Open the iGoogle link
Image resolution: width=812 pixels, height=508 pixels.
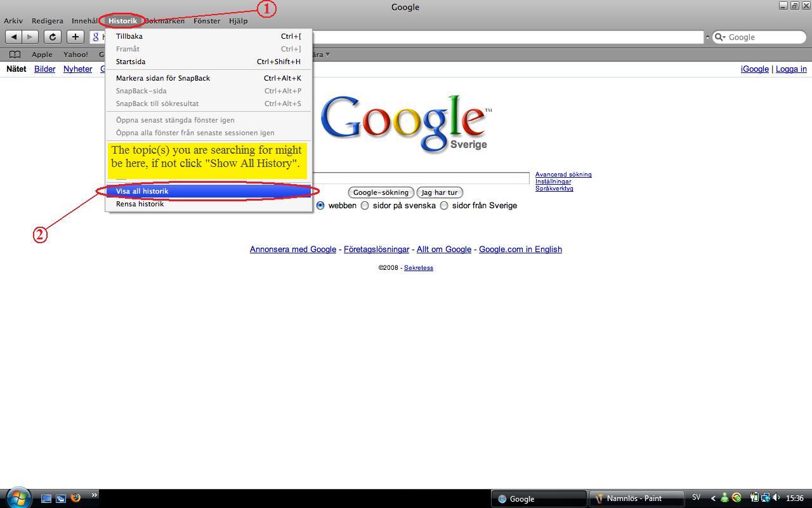point(755,69)
